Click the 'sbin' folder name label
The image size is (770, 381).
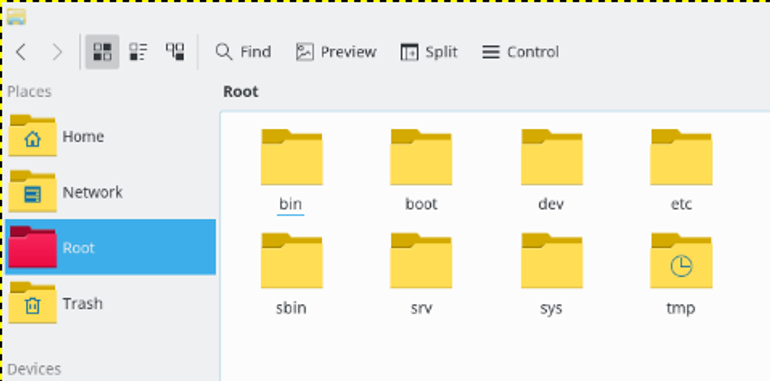point(291,308)
